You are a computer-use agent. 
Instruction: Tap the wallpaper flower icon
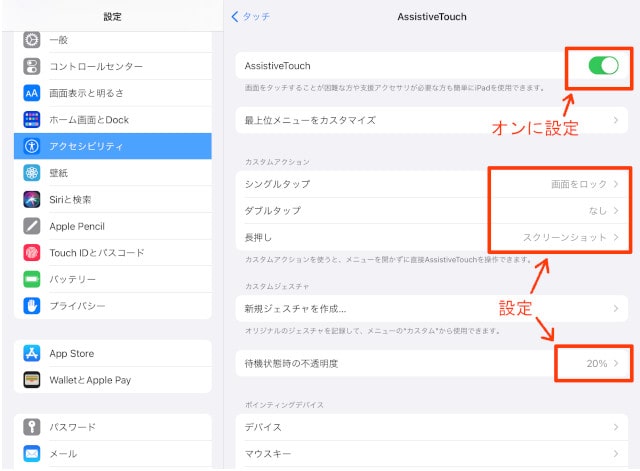point(31,173)
